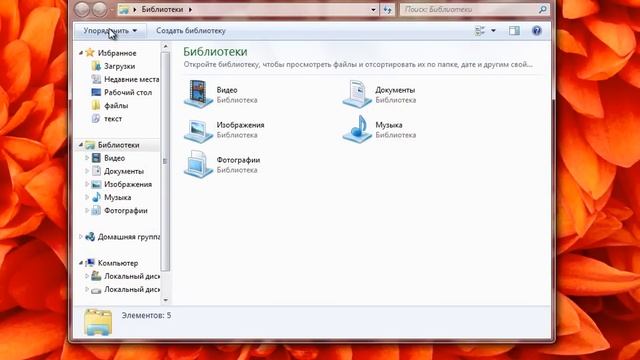Click the Компьютер icon in the tree
This screenshot has height=360, width=640.
pyautogui.click(x=90, y=263)
